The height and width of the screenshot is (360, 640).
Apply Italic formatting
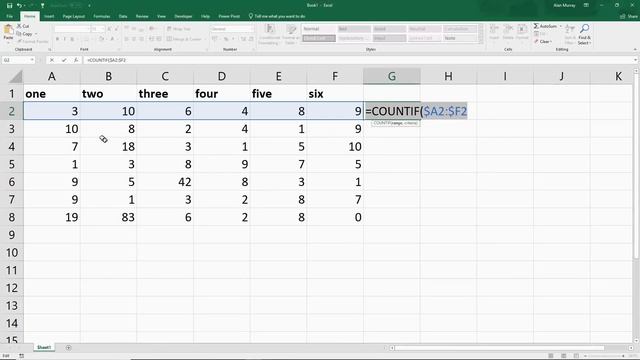[x=64, y=39]
